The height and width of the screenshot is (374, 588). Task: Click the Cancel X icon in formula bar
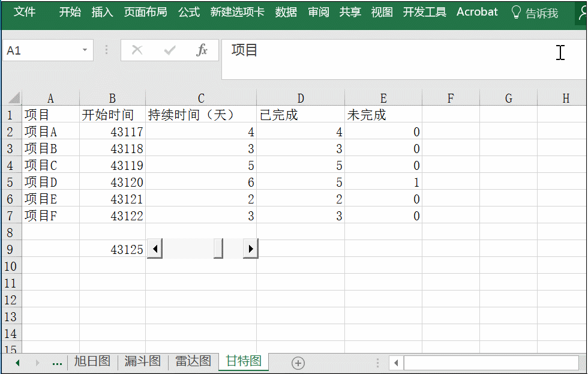[137, 50]
